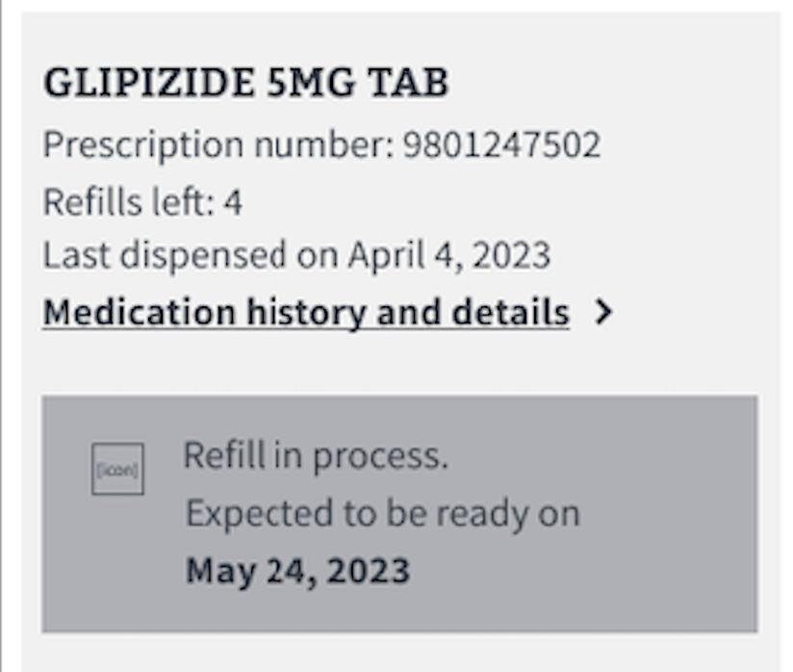Image resolution: width=793 pixels, height=672 pixels.
Task: Click the square icon inside the refill banner
Action: click(x=115, y=469)
